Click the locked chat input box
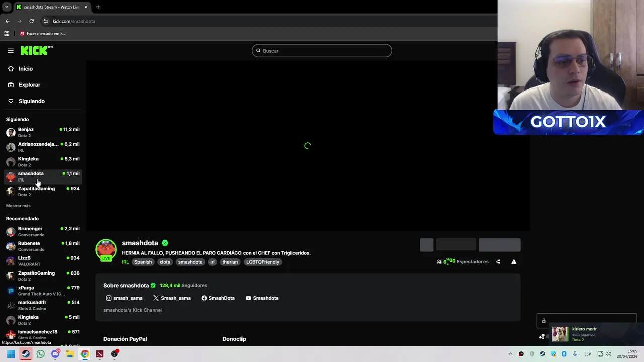The width and height of the screenshot is (644, 362). [x=587, y=321]
